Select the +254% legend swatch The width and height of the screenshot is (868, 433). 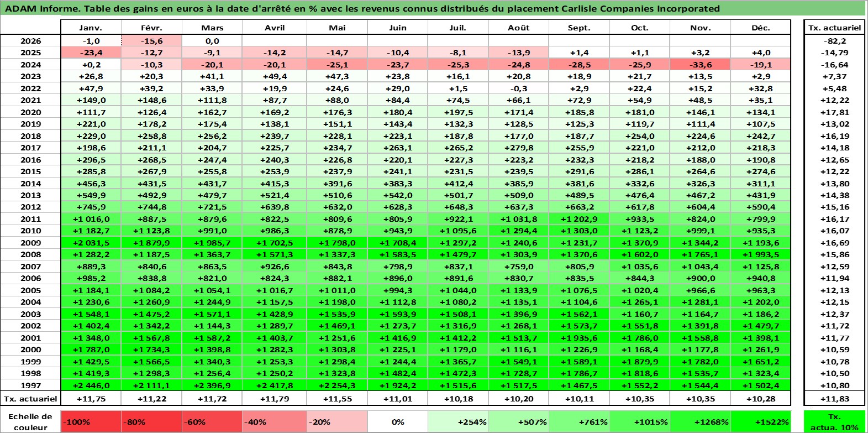coord(457,421)
